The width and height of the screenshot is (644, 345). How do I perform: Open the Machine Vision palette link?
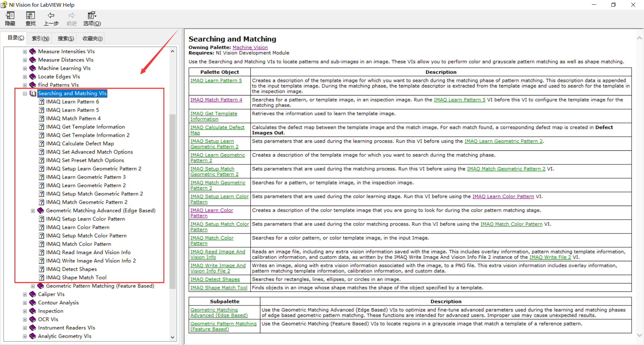(x=250, y=48)
